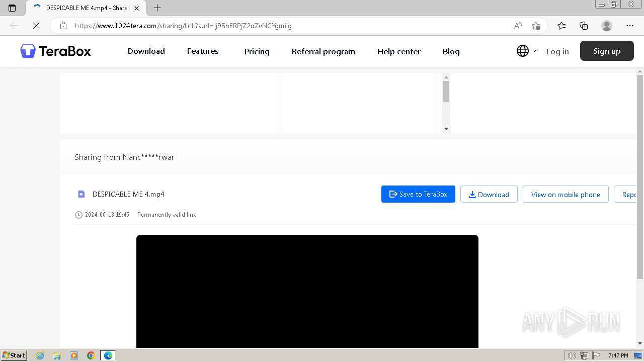Viewport: 644px width, 362px height.
Task: Click View on mobile phone
Action: click(x=566, y=194)
